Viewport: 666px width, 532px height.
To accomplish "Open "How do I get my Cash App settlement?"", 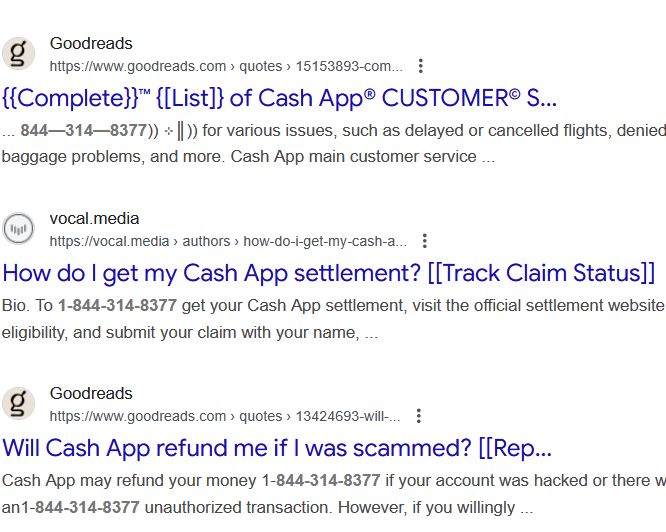I will point(329,273).
